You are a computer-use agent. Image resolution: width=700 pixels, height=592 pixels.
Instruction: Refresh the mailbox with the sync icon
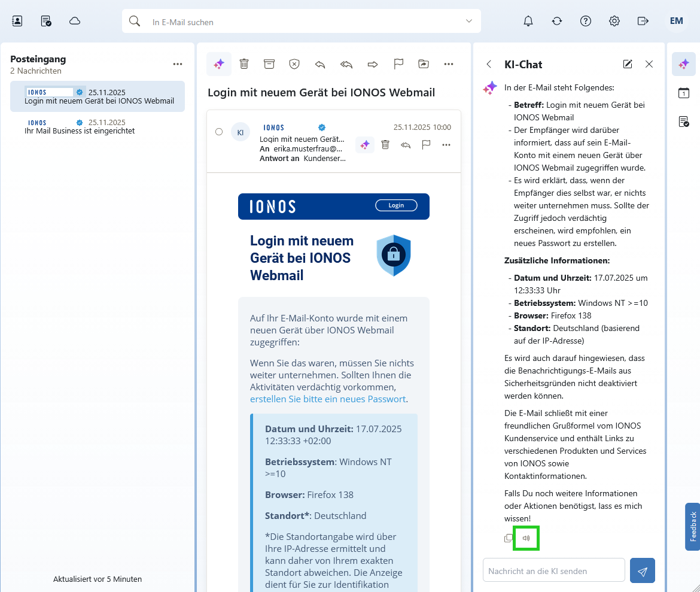(556, 20)
